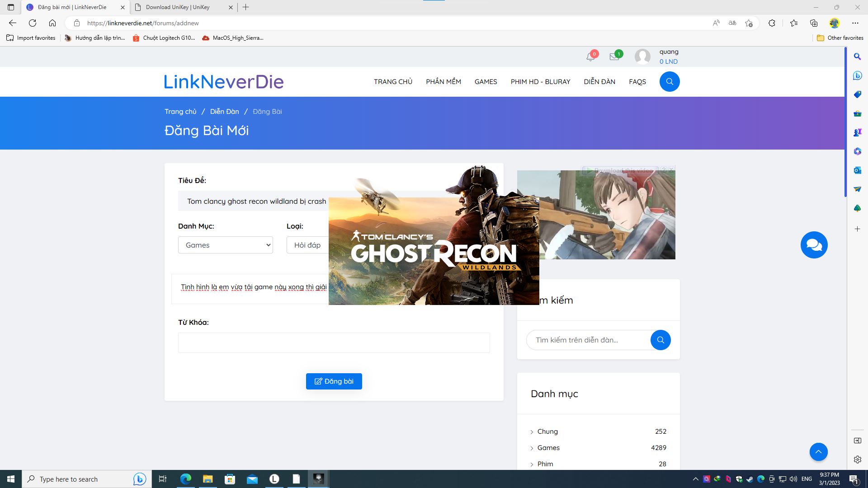The width and height of the screenshot is (868, 488).
Task: Open a new browser tab
Action: [x=246, y=7]
